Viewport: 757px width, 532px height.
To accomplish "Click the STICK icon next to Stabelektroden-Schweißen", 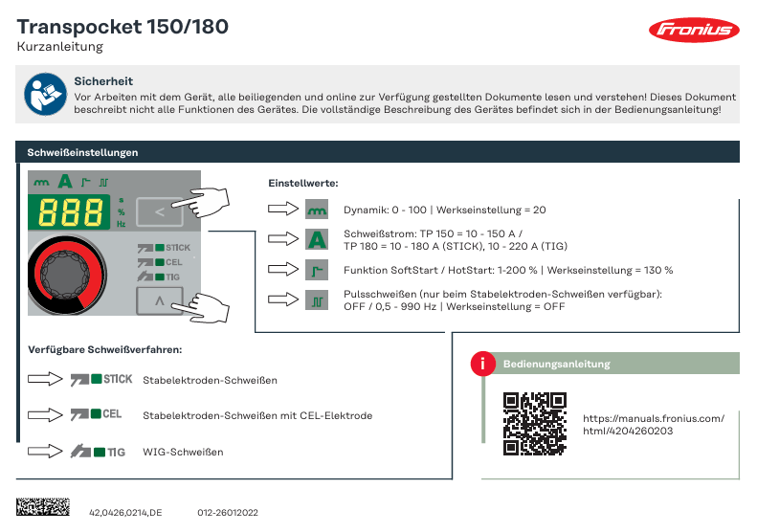I will click(101, 380).
